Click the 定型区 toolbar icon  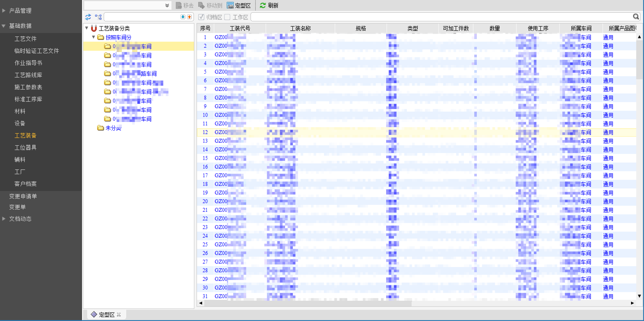coord(230,5)
